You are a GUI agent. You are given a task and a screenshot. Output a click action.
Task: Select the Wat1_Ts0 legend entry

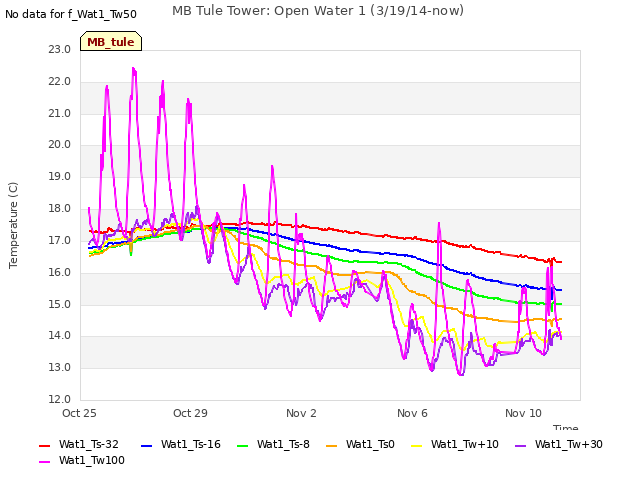[360, 444]
